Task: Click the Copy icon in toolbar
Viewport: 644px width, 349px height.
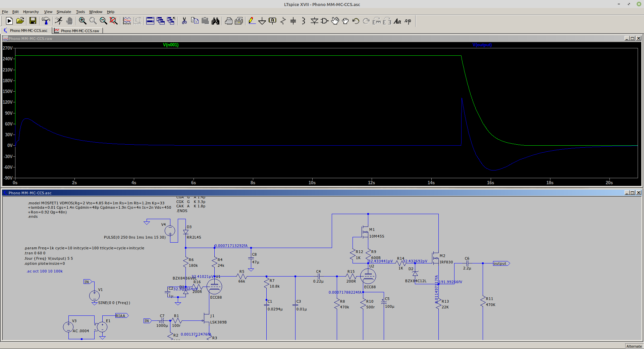Action: pyautogui.click(x=195, y=21)
